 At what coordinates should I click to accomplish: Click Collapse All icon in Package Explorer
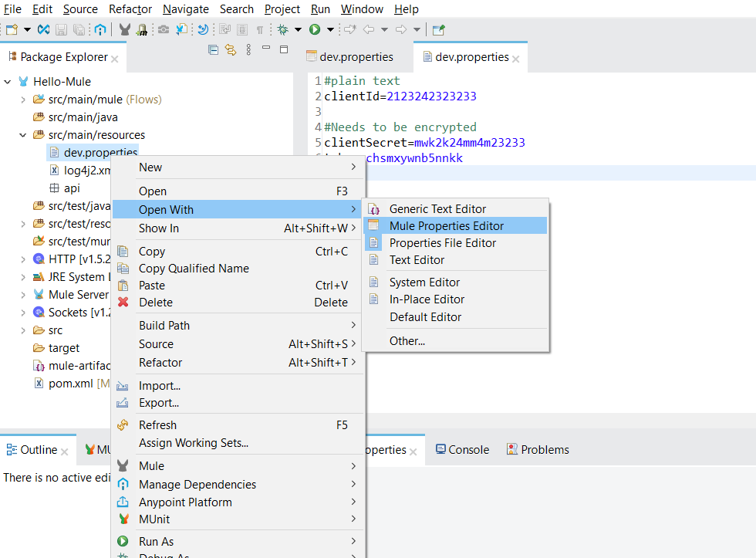coord(214,50)
